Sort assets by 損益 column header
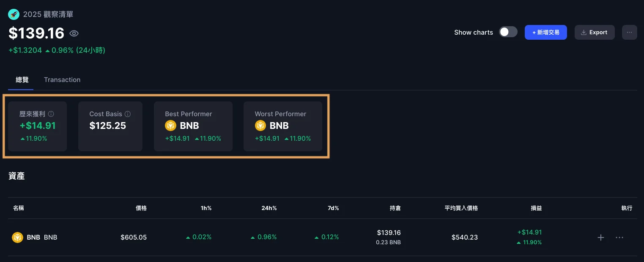 (536, 208)
